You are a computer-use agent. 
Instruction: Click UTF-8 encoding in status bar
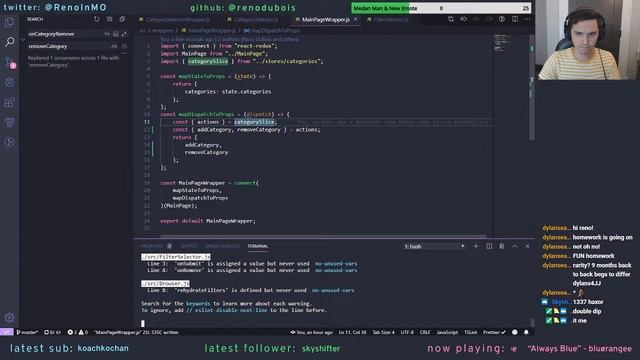tap(407, 332)
